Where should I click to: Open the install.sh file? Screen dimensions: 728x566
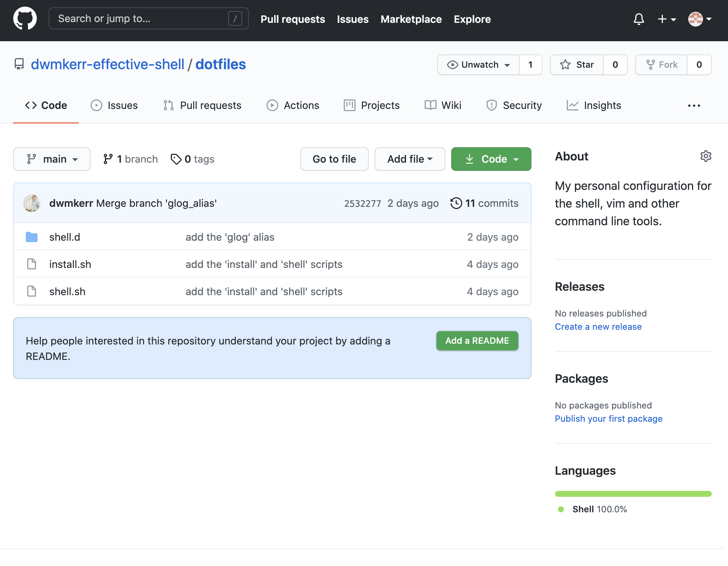coord(70,264)
